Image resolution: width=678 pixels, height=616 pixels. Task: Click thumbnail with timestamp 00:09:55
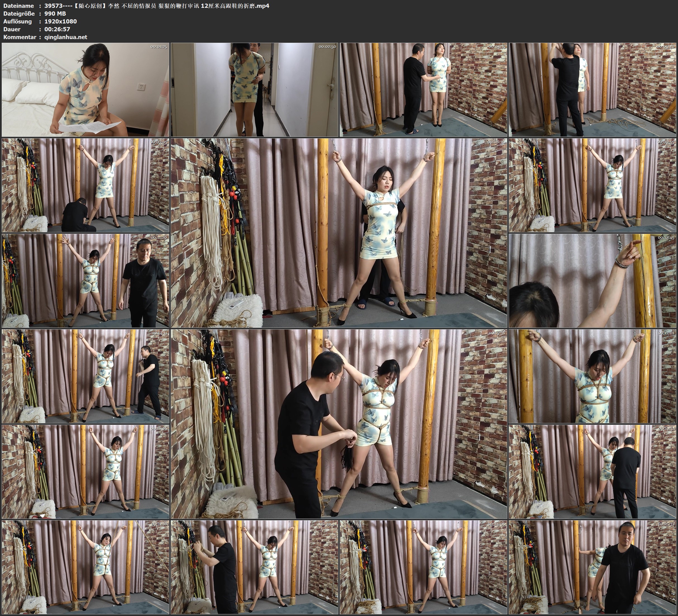593,185
